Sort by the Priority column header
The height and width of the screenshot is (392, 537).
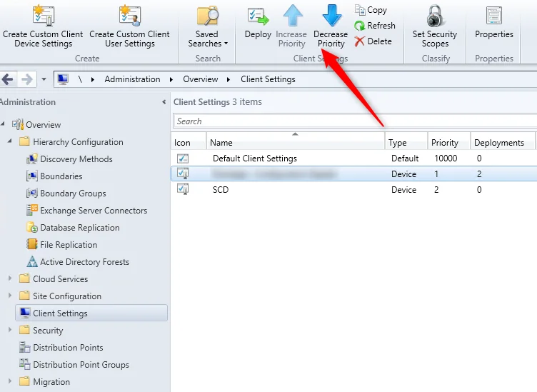[x=449, y=142]
